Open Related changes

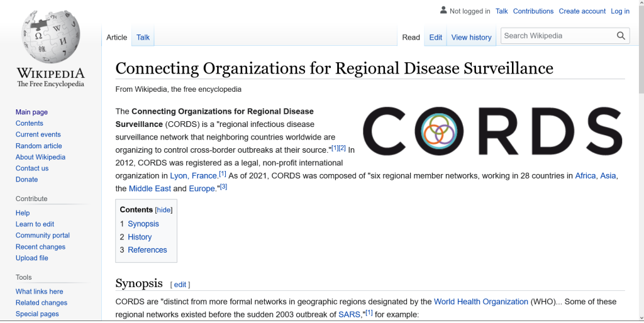tap(42, 302)
